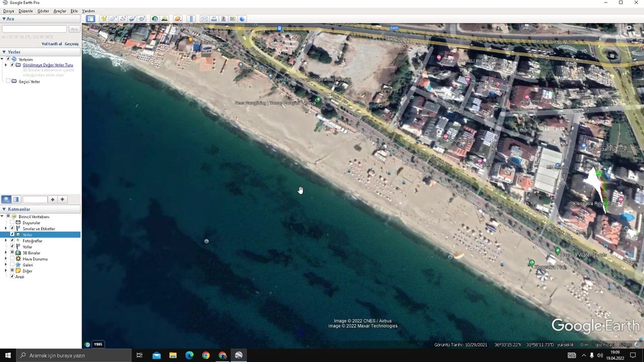Viewport: 644px width, 362px height.
Task: Open the Araçlar menu
Action: point(59,11)
